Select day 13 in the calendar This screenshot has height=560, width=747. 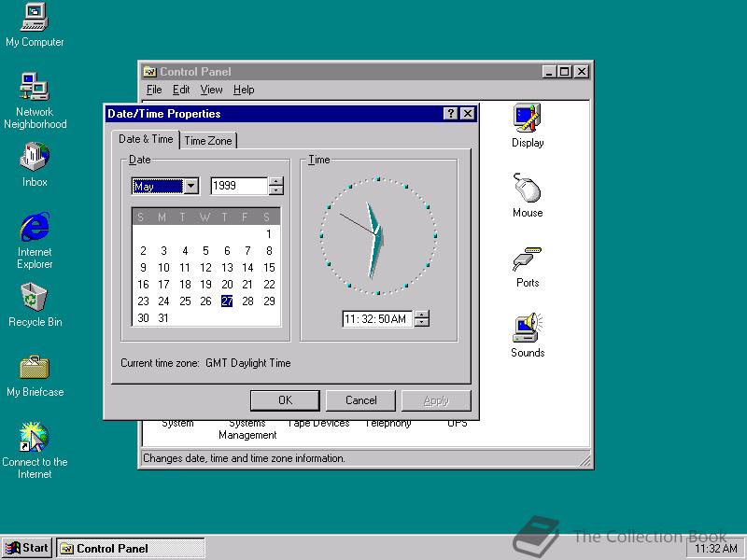[x=227, y=268]
